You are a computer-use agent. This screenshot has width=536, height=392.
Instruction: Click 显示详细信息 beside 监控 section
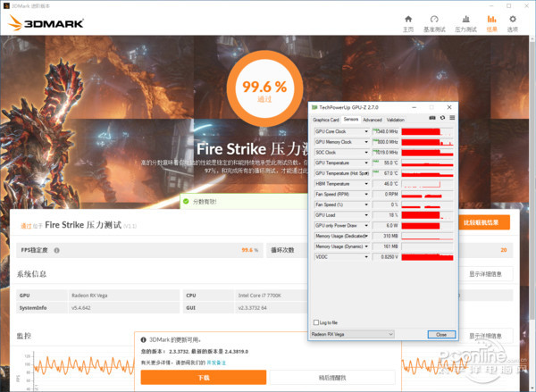[x=485, y=336]
